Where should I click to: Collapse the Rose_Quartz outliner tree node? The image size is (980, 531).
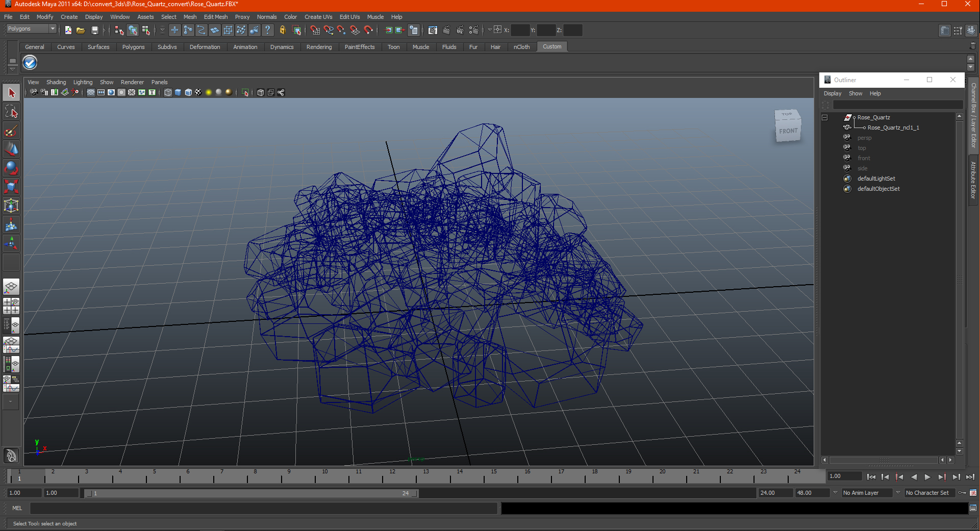(x=824, y=117)
